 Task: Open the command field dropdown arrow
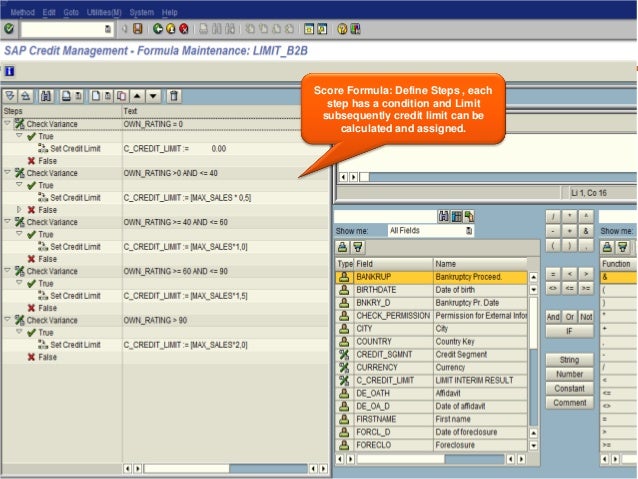[108, 29]
